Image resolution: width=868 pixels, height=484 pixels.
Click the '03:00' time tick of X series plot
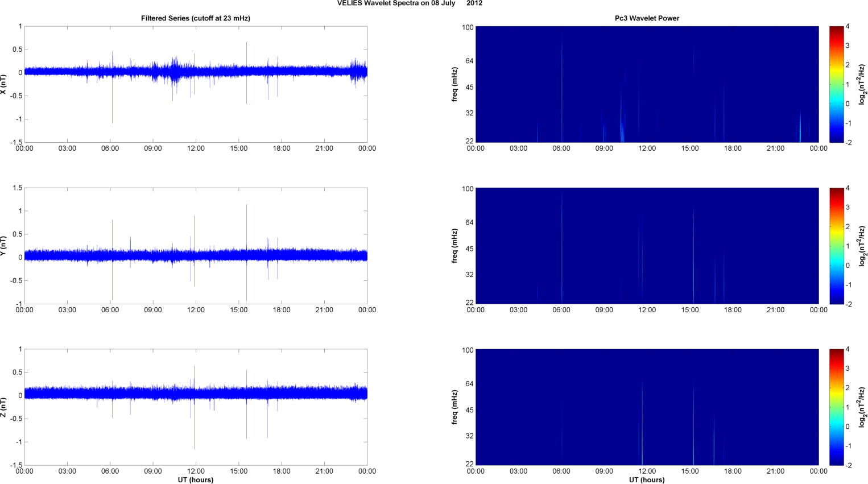tap(67, 148)
